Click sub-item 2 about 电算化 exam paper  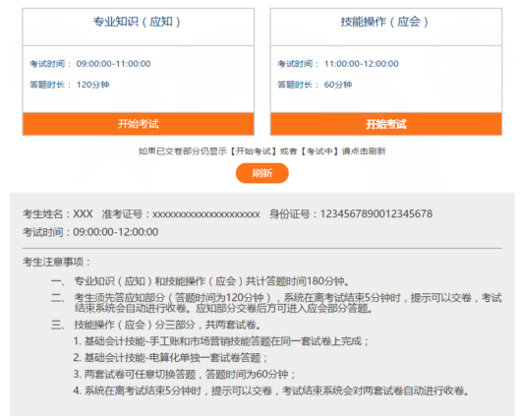[170, 357]
